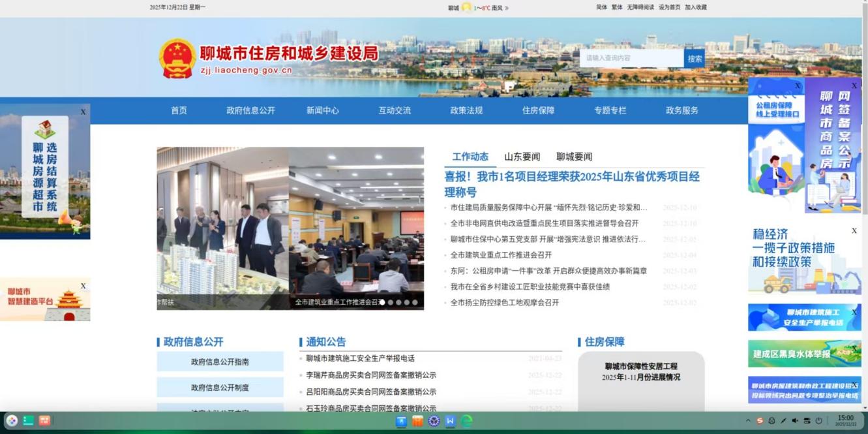Close the 稳经济一揽子政策措施 banner
This screenshot has height=434, width=868.
pyautogui.click(x=854, y=230)
